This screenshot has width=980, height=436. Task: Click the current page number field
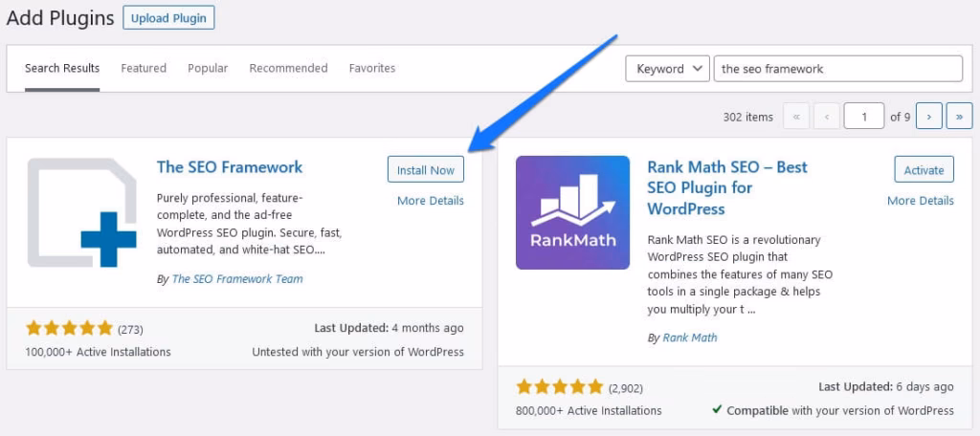coord(864,117)
